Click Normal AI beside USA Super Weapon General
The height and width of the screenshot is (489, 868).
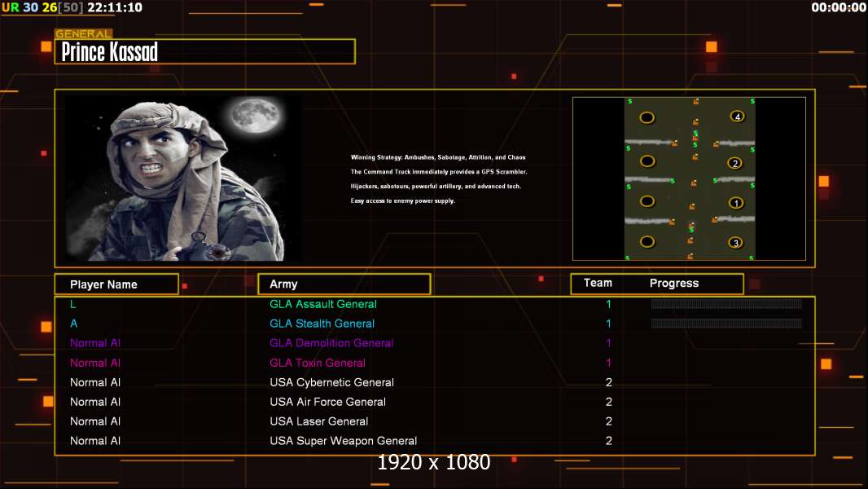(95, 441)
